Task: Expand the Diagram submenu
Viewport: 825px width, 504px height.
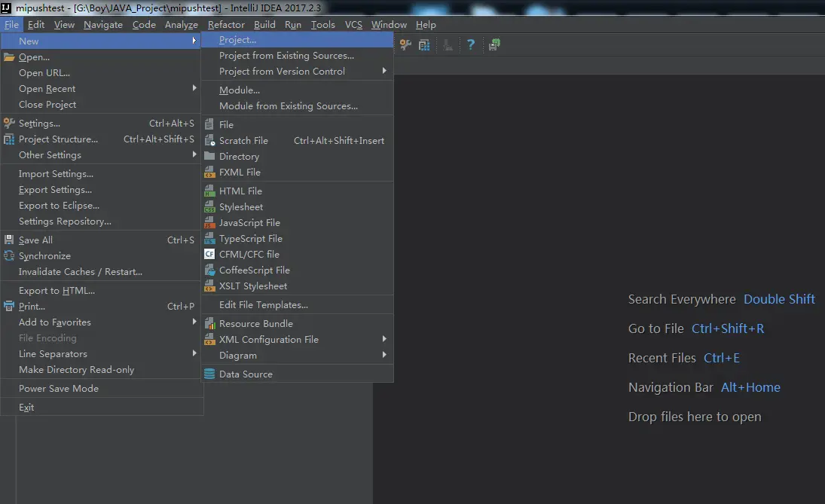Action: pyautogui.click(x=298, y=355)
